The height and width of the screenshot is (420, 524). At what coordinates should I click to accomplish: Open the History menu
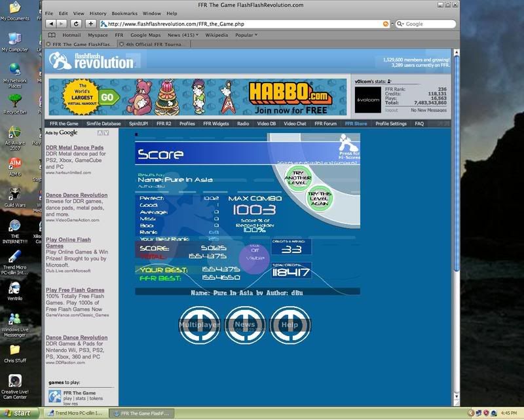coord(98,13)
